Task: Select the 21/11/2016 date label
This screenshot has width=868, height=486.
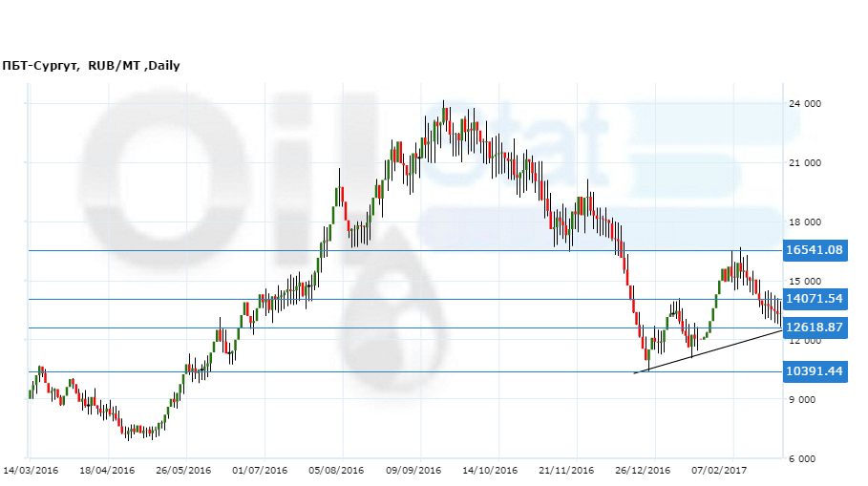Action: click(x=565, y=471)
